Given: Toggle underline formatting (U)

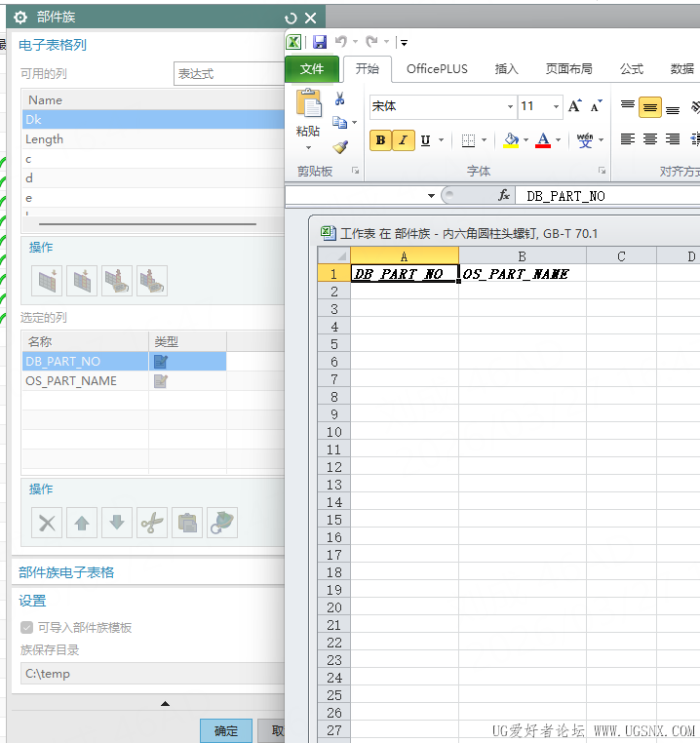Looking at the screenshot, I should (426, 140).
